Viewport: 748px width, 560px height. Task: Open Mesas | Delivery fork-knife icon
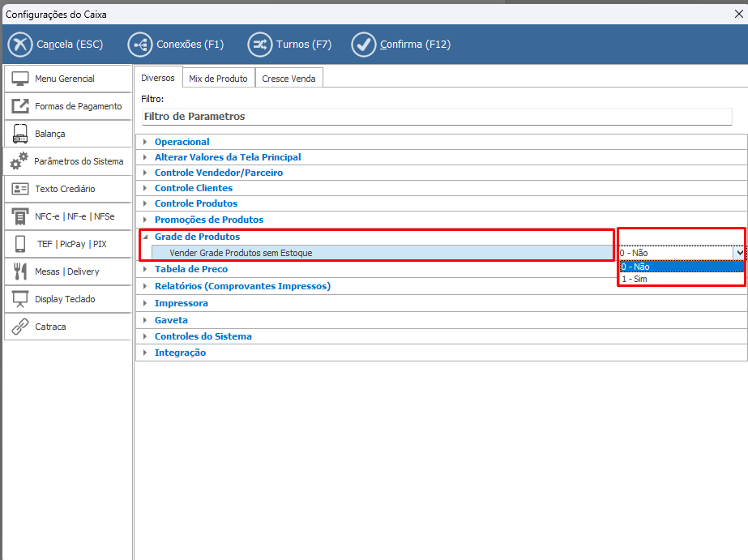point(21,271)
